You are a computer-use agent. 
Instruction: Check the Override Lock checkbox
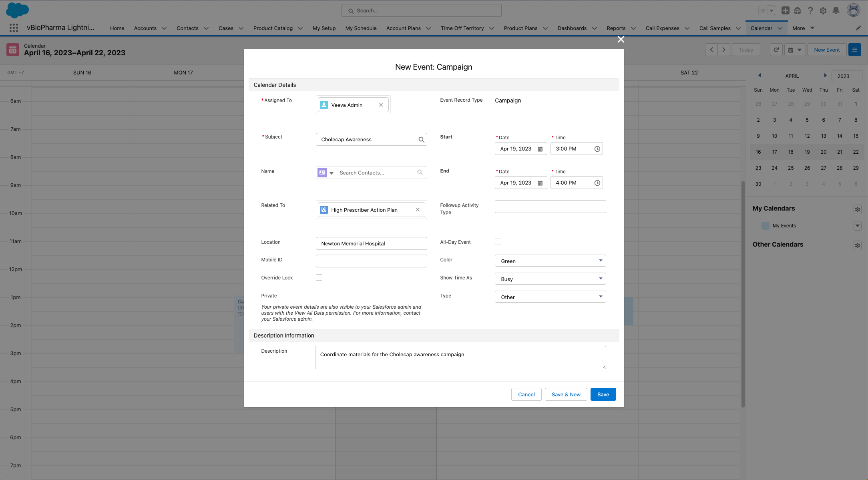pyautogui.click(x=319, y=277)
